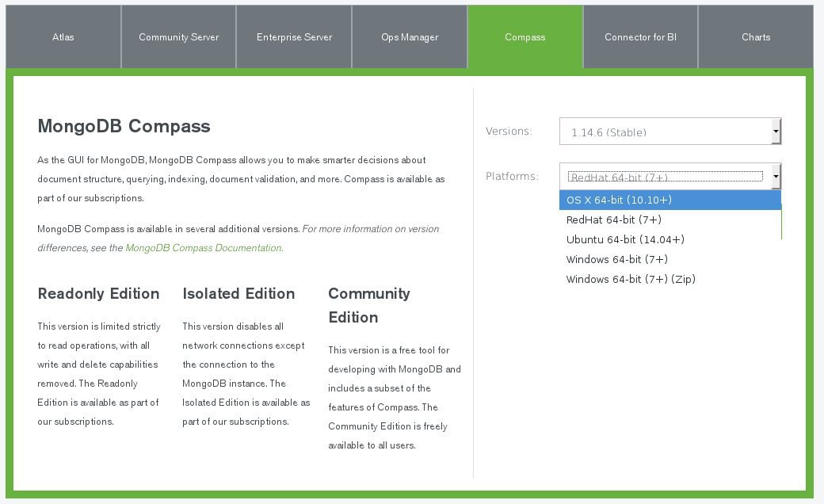
Task: Open the Atlas tab
Action: click(63, 36)
